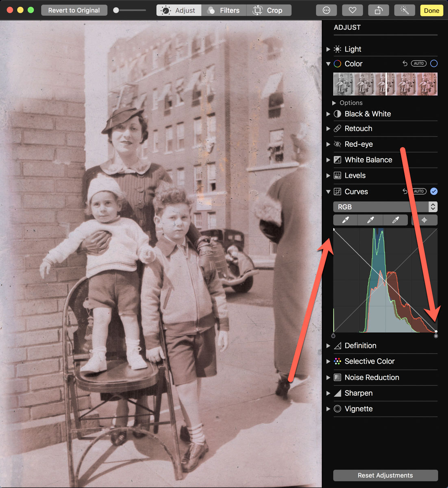Viewport: 448px width, 488px height.
Task: Enable the Color adjustment circle toggle
Action: pos(434,63)
